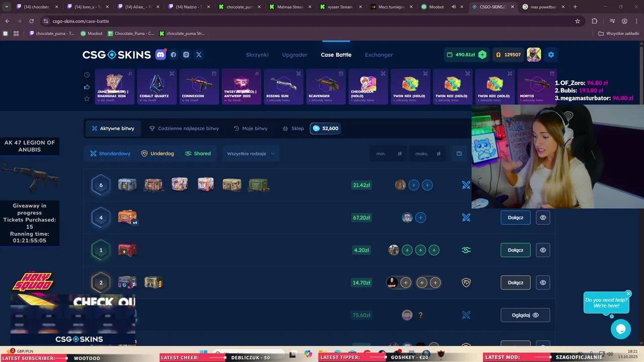Open the Scavenger drop card
The height and width of the screenshot is (362, 644).
(x=327, y=86)
